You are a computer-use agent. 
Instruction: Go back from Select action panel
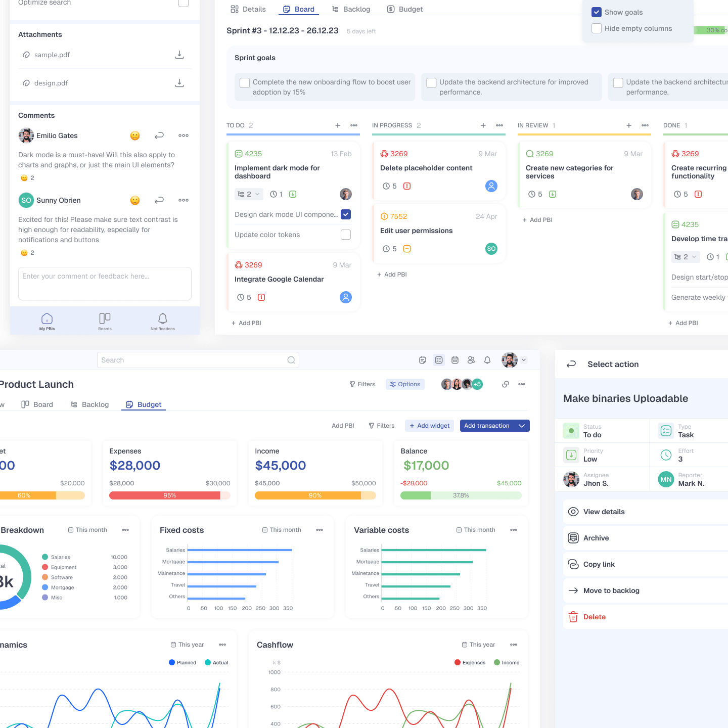point(571,364)
